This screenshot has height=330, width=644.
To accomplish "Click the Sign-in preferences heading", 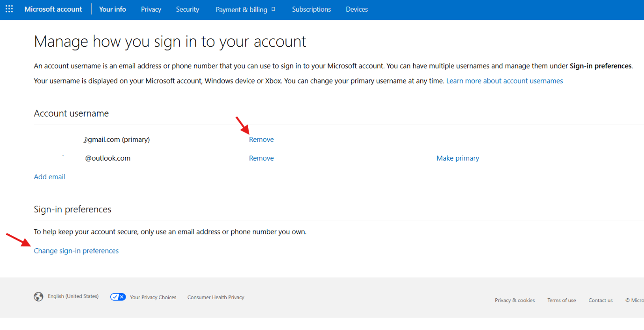I will (x=72, y=209).
